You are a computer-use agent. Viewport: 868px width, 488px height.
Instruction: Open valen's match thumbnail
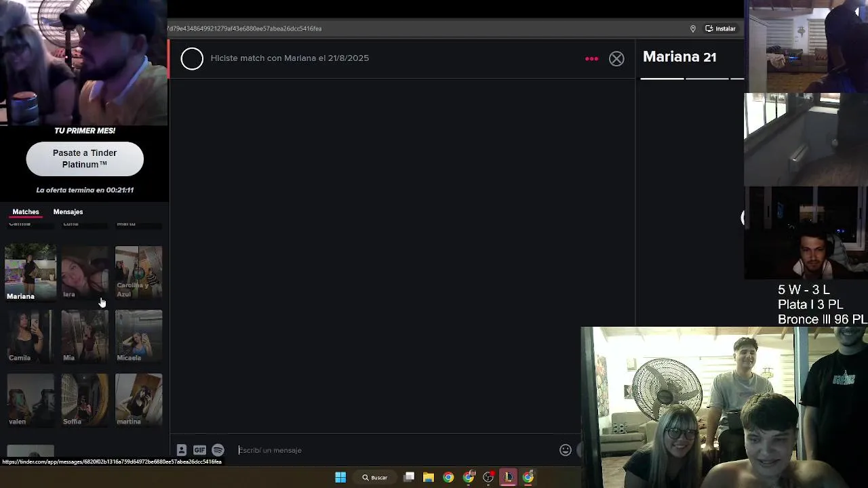(31, 400)
